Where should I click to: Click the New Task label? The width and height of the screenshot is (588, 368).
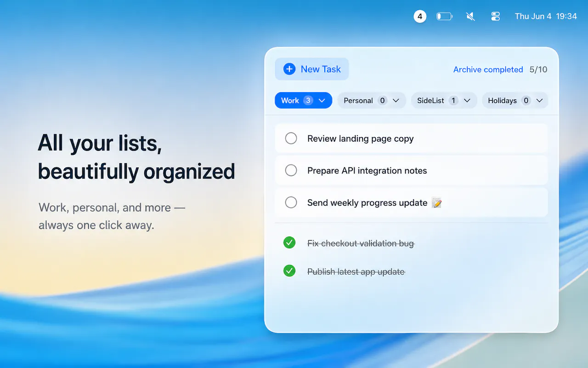click(x=321, y=69)
